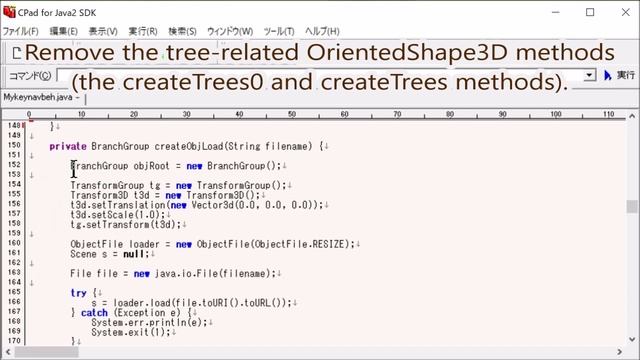Click the vertical scrollbar thumb
Viewport: 640px width, 360px height.
[632, 207]
